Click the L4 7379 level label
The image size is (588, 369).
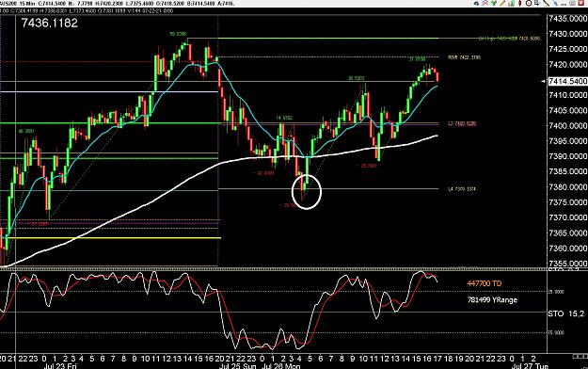point(462,189)
